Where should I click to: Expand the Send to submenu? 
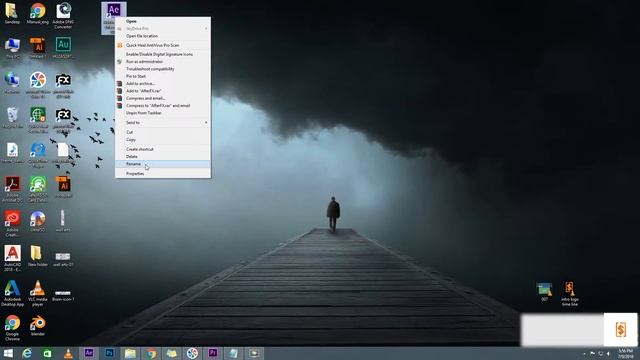(163, 122)
